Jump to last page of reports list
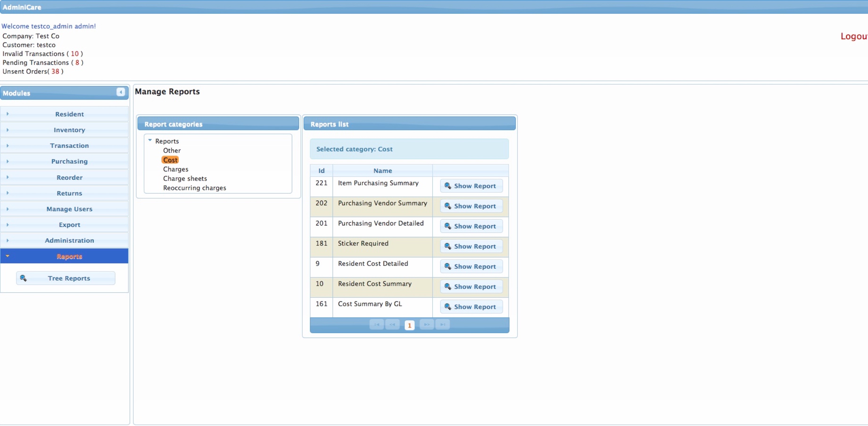868x426 pixels. coord(442,324)
